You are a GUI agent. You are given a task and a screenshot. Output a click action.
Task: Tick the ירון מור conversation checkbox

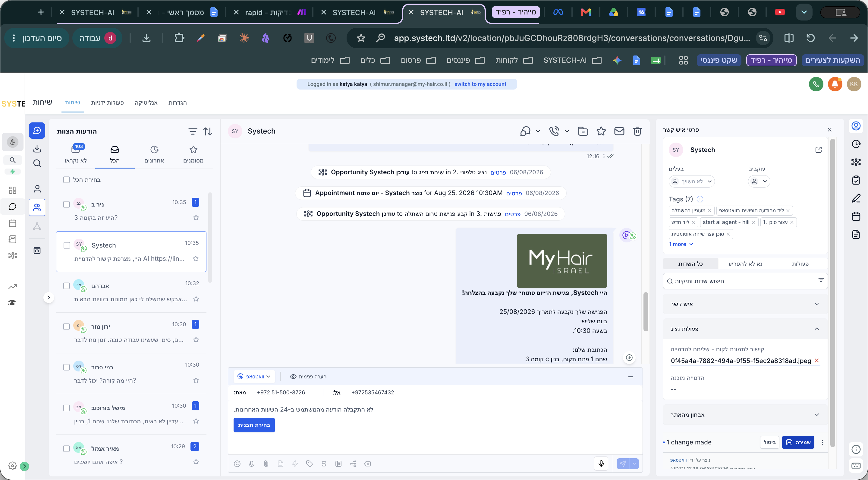pos(66,326)
